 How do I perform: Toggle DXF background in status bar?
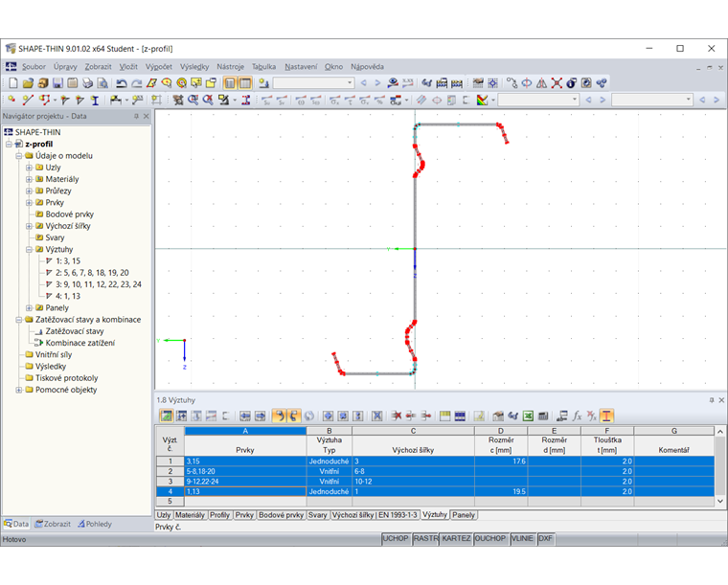546,539
